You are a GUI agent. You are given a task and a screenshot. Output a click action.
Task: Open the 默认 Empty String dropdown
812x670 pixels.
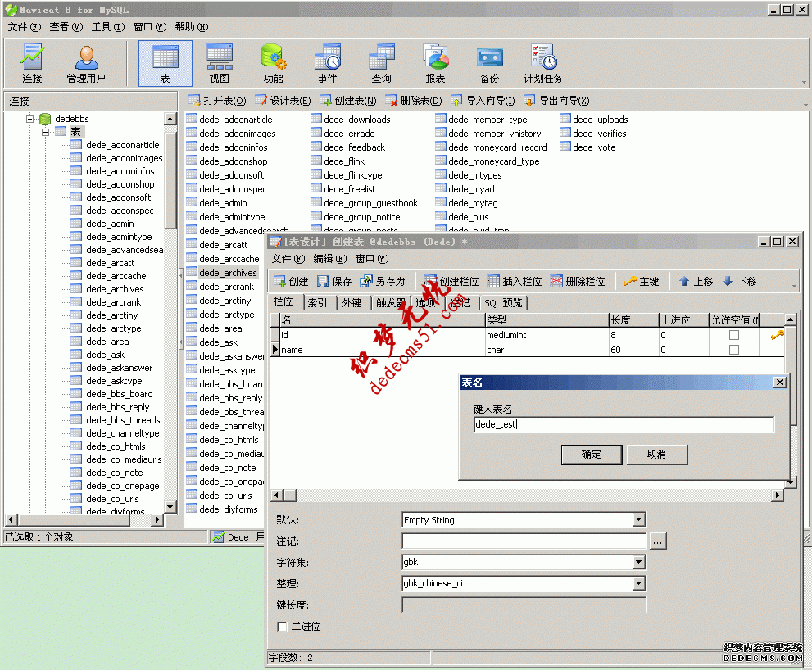[x=639, y=520]
